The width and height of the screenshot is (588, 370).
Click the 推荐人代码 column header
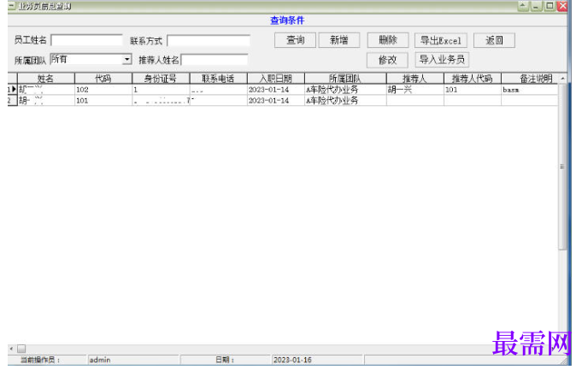point(472,79)
